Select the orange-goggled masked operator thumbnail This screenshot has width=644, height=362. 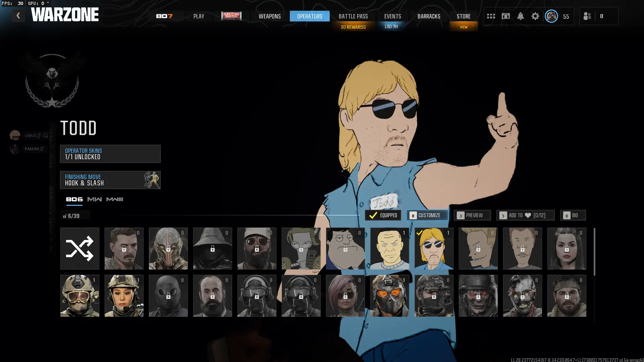point(389,296)
